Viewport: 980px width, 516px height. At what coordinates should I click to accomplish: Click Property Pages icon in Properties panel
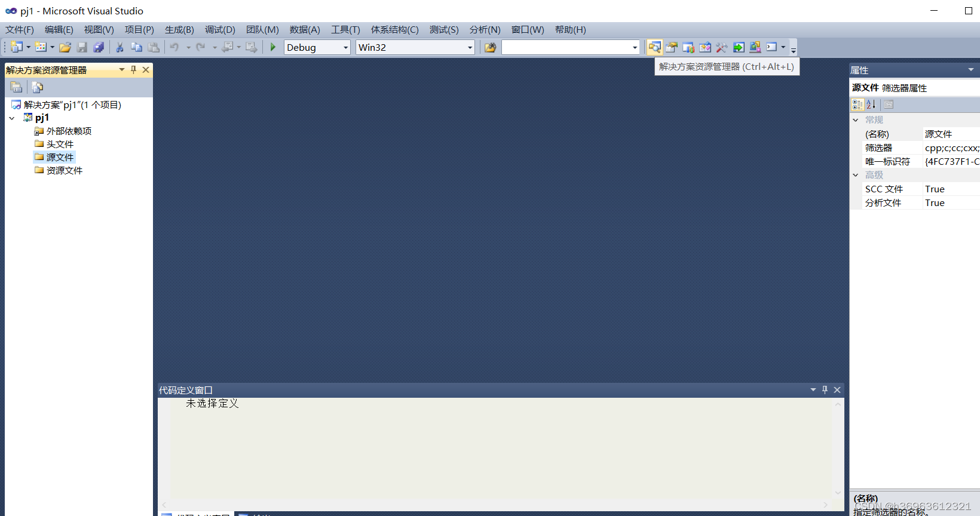[x=889, y=105]
